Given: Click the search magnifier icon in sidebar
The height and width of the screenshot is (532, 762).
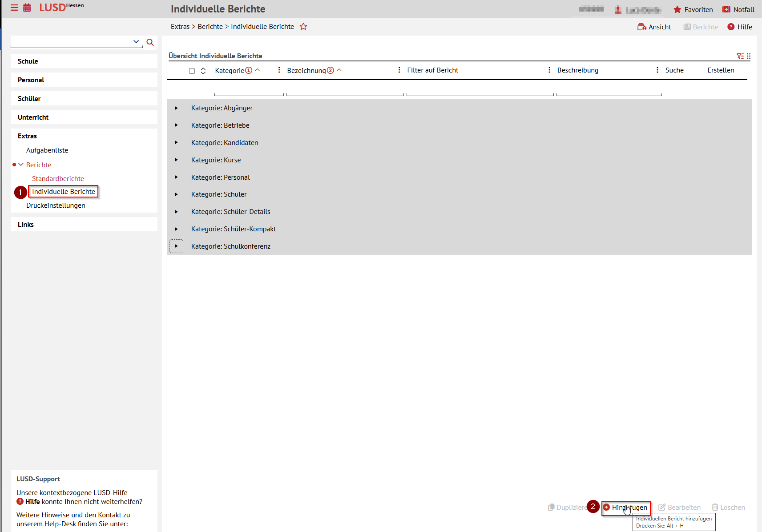Looking at the screenshot, I should pos(150,42).
